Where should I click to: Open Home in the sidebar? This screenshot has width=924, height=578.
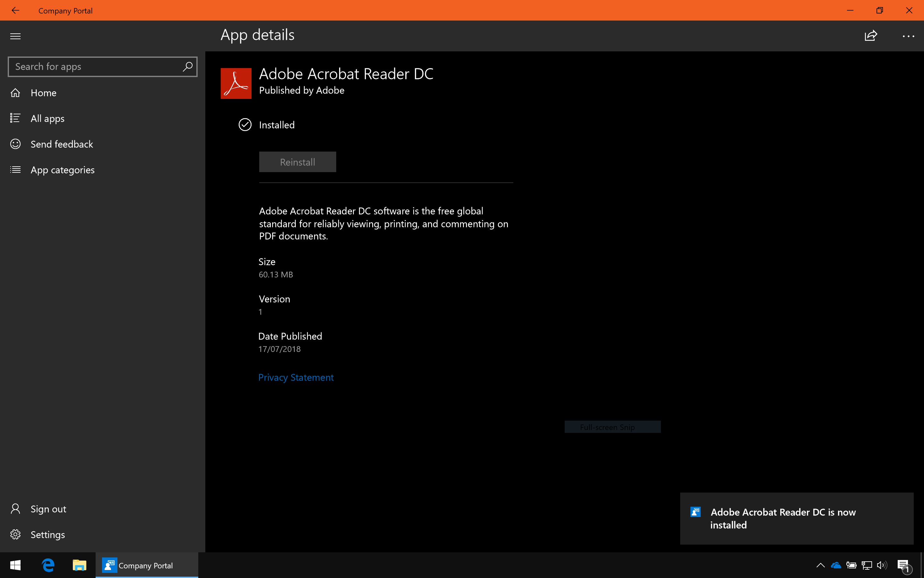click(x=102, y=93)
